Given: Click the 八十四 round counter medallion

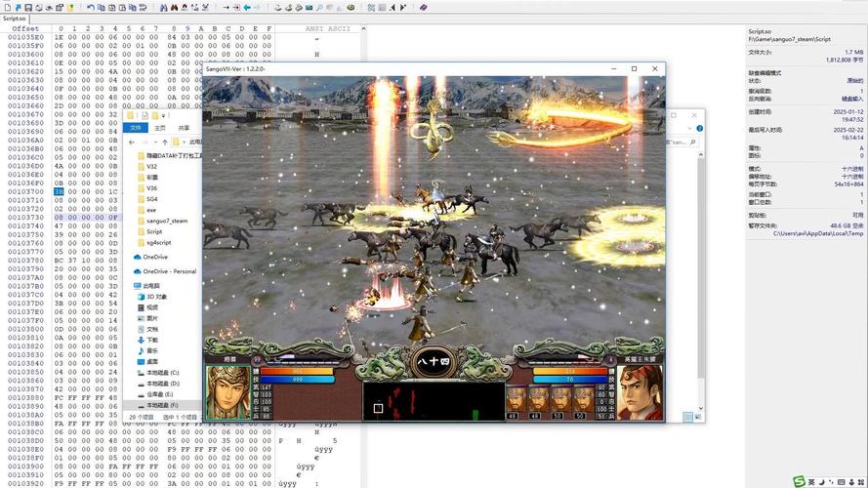Looking at the screenshot, I should pos(434,362).
